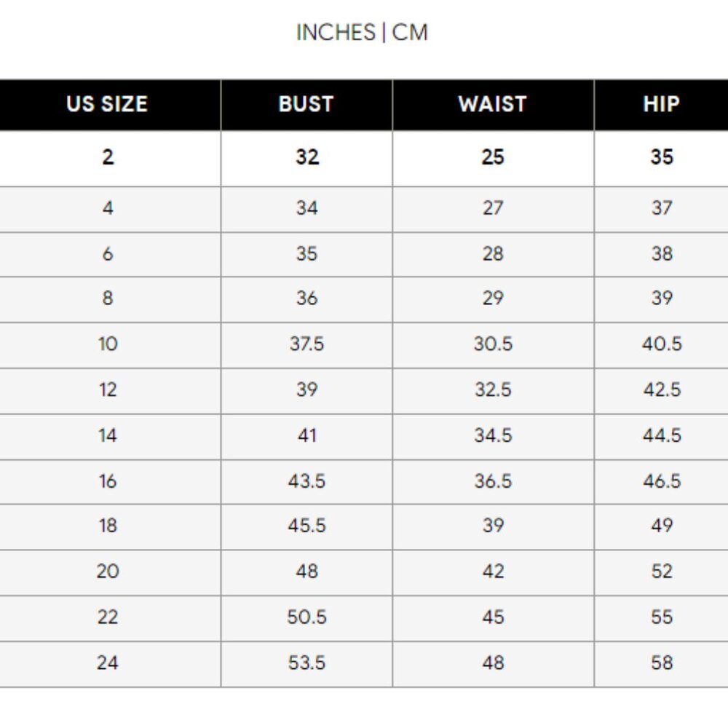Select US size 4 cell

(x=108, y=208)
